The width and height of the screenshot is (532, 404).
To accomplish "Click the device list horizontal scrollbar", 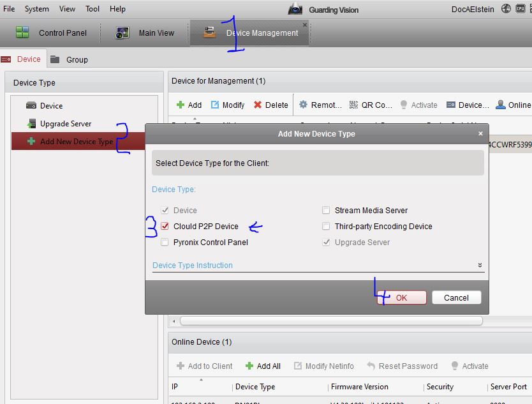I will click(331, 321).
